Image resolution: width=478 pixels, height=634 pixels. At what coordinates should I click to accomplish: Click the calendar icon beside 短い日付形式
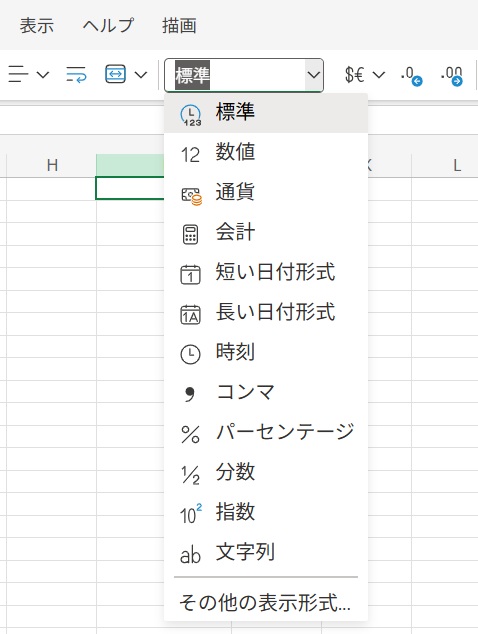pos(190,275)
